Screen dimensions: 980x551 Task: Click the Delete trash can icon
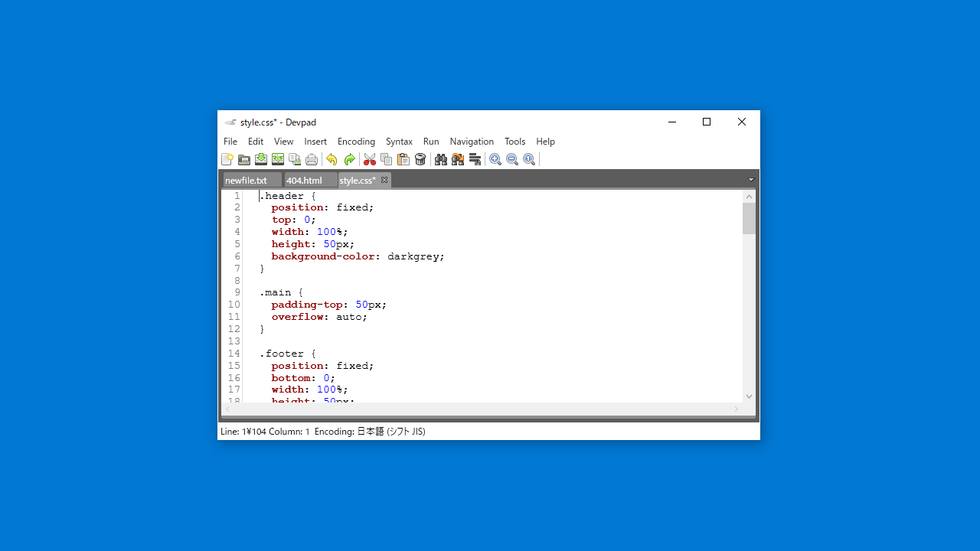(420, 159)
